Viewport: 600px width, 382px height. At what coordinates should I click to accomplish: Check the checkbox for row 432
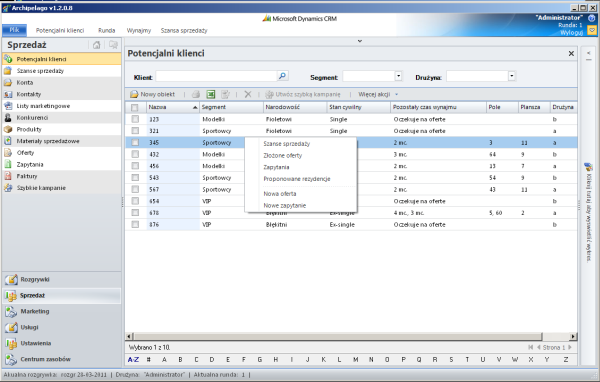pos(135,154)
